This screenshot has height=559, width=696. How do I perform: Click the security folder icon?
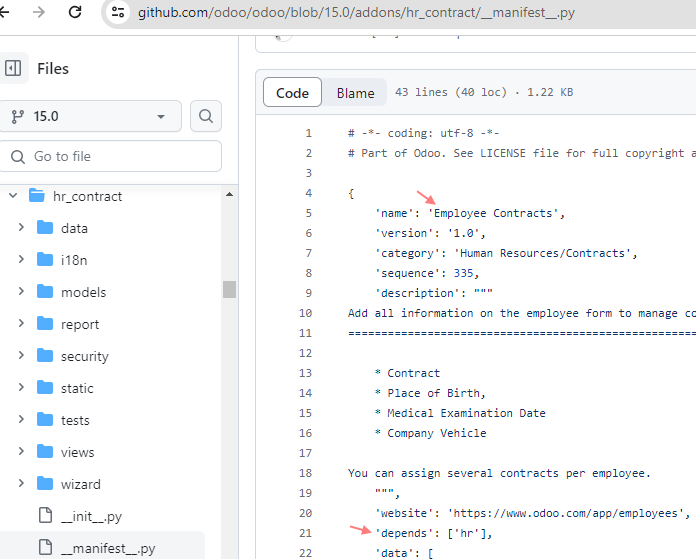(x=45, y=355)
